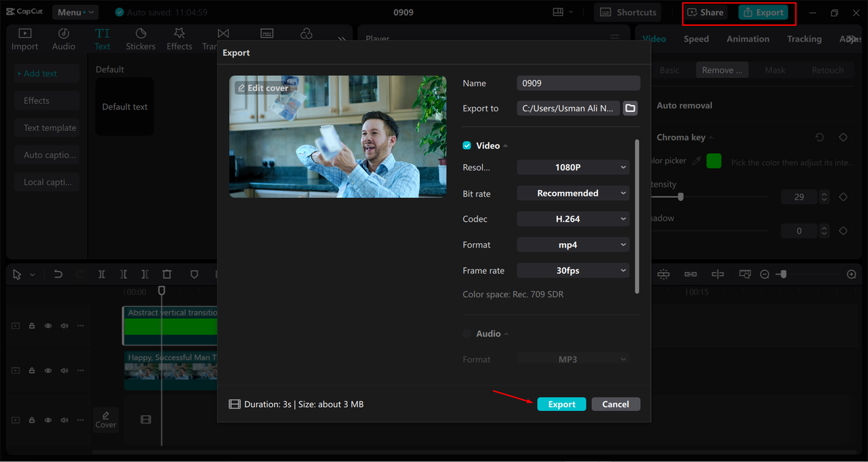This screenshot has height=462, width=868.
Task: Click the timeline zoom in plus icon
Action: (852, 274)
